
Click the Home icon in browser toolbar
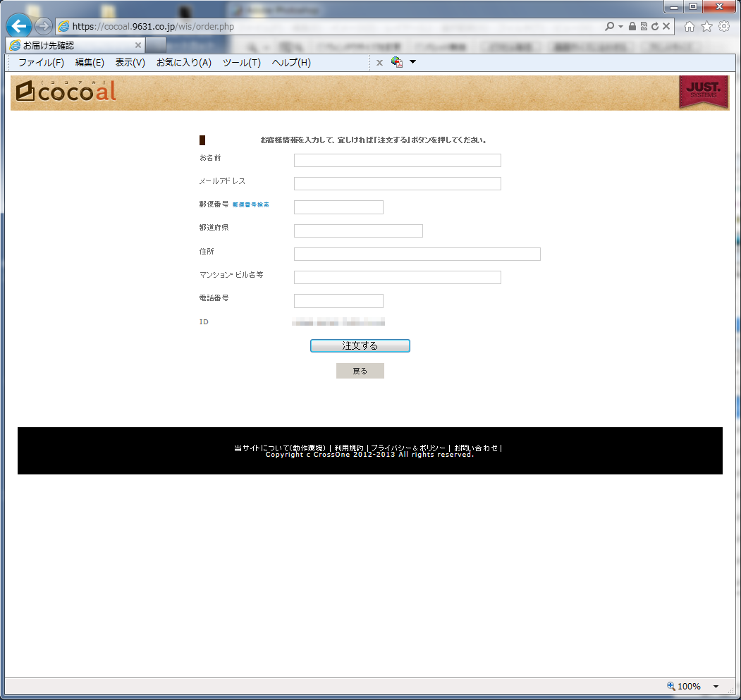[x=689, y=26]
